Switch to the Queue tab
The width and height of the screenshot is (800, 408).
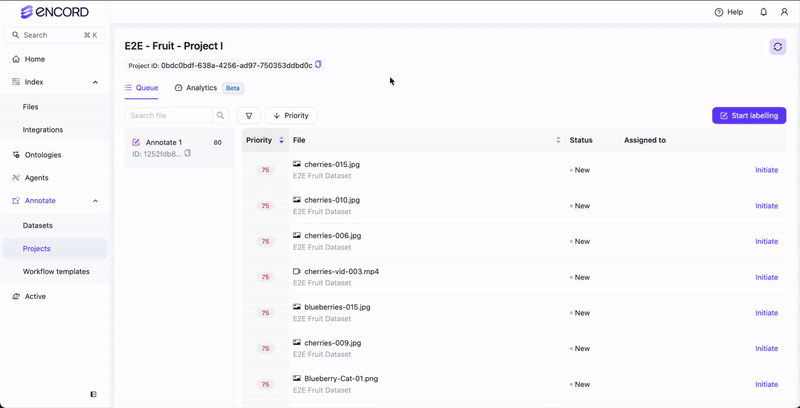pos(141,88)
